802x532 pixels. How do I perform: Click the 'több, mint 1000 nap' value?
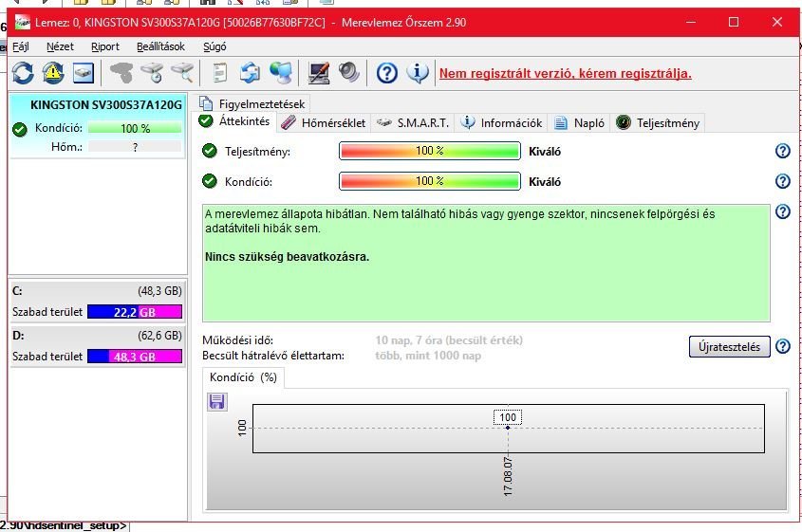point(428,356)
